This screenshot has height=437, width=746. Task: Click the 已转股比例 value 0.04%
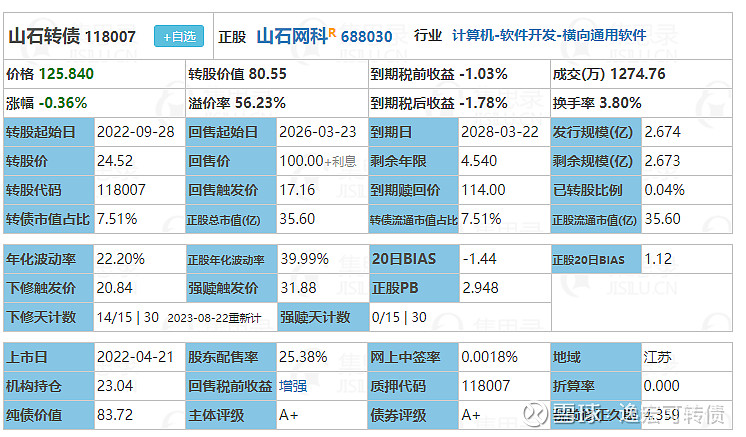pos(664,190)
